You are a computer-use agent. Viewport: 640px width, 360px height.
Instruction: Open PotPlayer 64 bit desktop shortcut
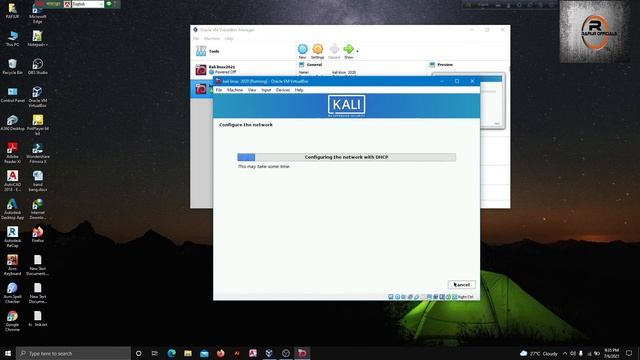[38, 125]
